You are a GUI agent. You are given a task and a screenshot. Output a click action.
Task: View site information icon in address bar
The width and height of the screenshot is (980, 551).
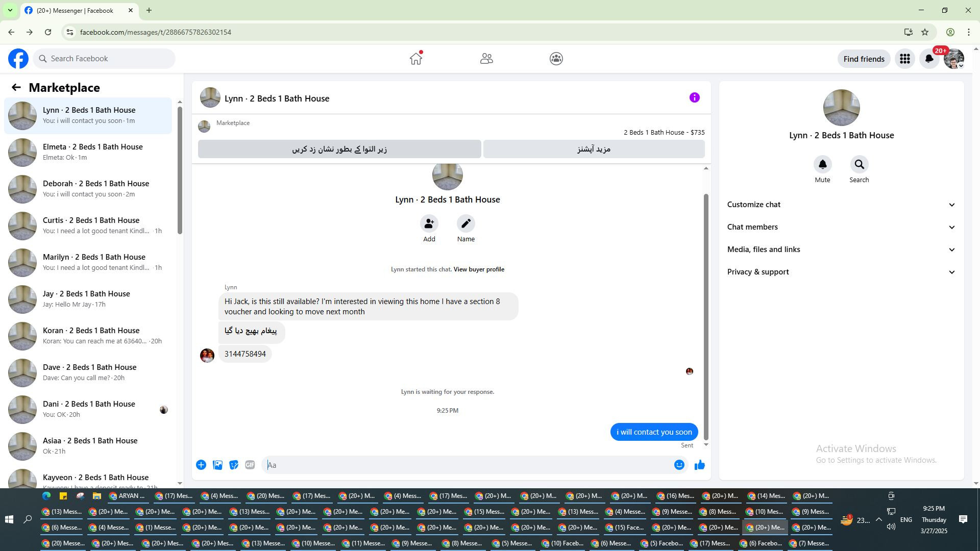70,32
